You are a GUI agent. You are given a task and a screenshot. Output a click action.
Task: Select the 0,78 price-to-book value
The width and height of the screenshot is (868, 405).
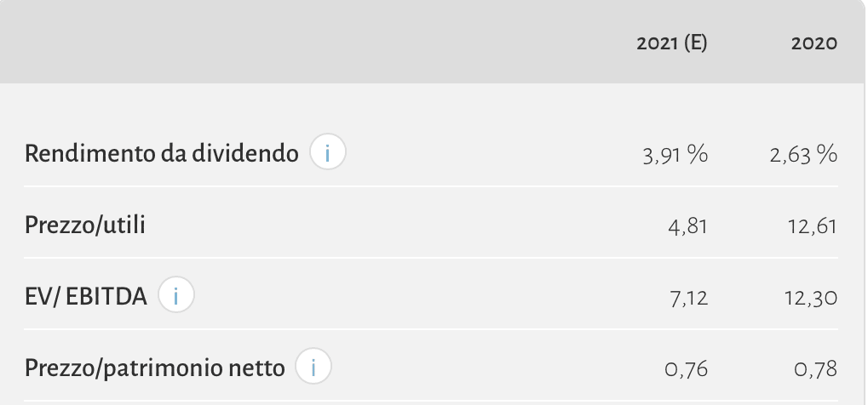817,369
